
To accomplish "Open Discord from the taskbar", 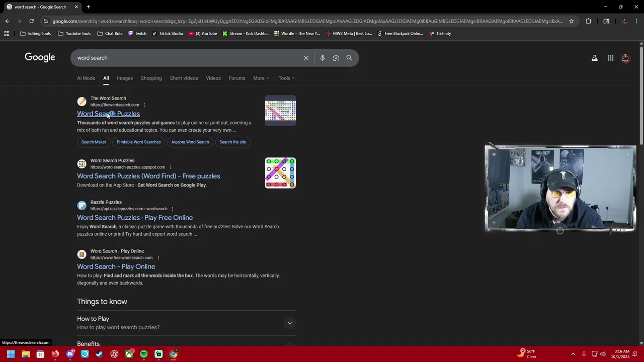I will (x=70, y=354).
